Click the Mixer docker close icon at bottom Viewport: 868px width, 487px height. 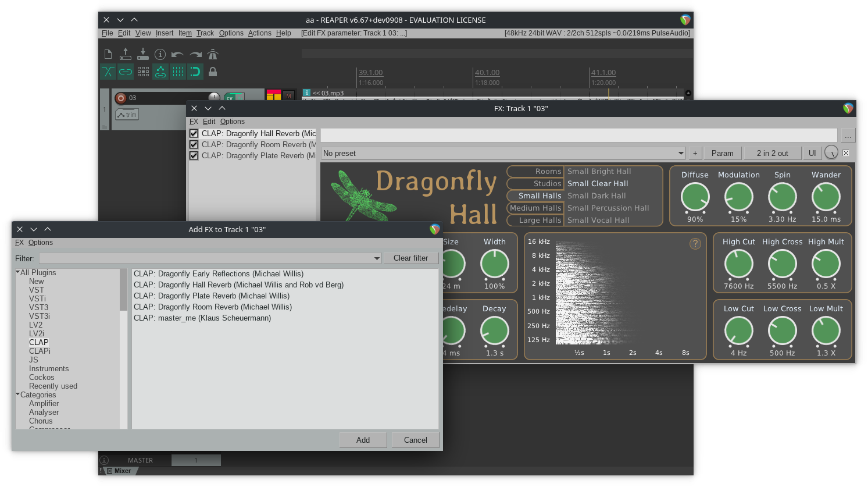(x=109, y=471)
